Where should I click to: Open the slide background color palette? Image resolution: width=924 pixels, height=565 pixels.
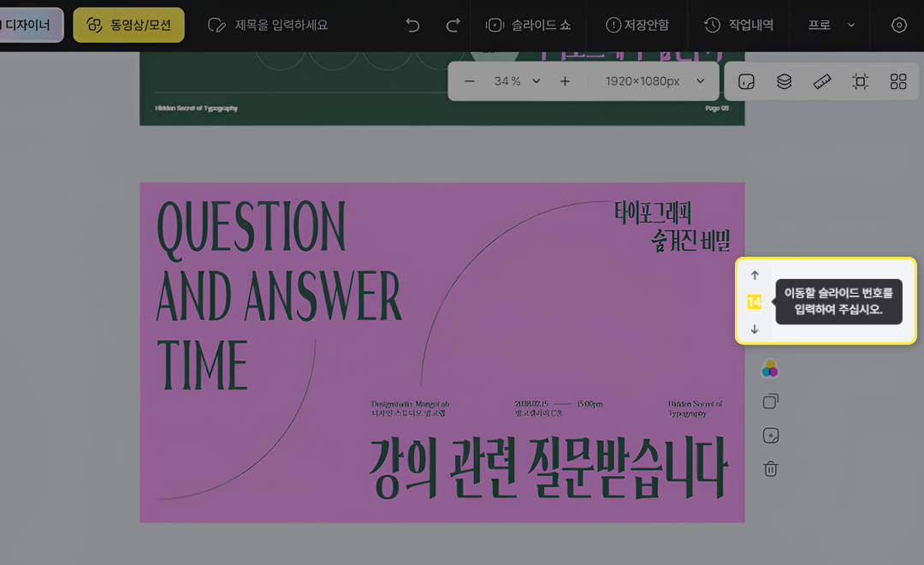(771, 369)
